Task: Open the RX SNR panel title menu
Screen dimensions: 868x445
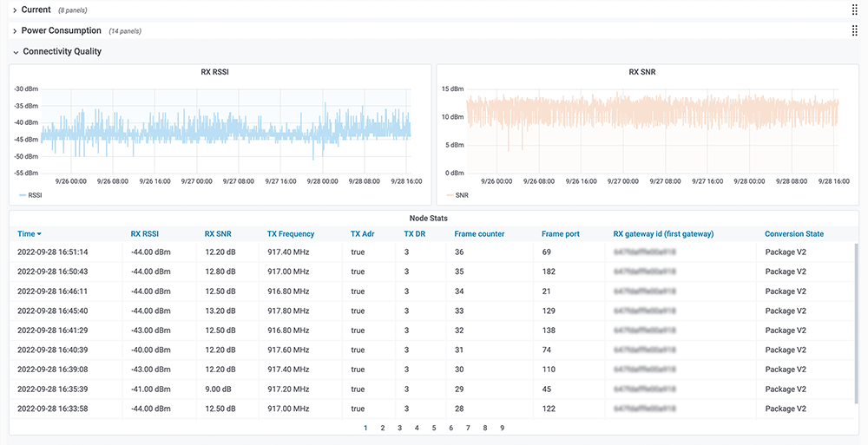Action: pos(642,72)
